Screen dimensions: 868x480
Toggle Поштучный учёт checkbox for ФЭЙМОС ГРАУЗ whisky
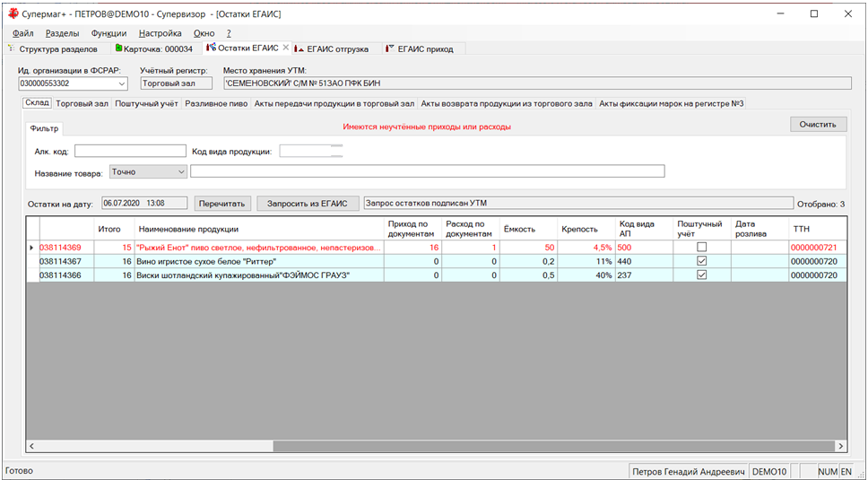pos(701,275)
